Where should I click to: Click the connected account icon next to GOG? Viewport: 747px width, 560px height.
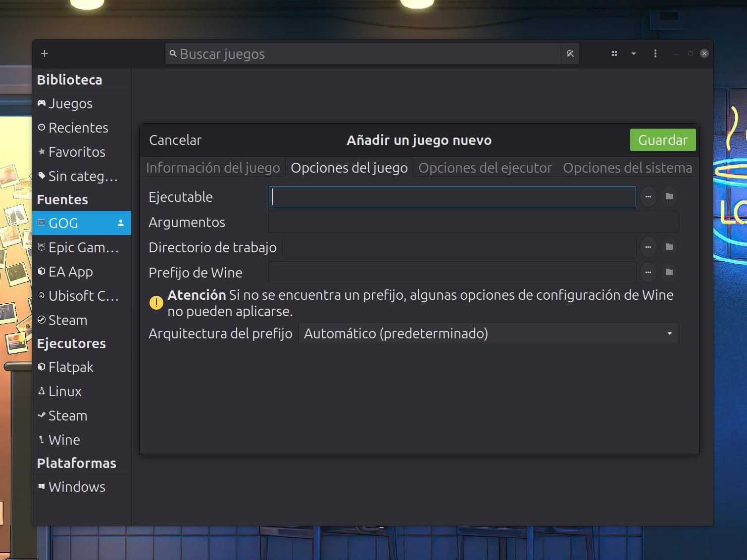pos(120,223)
